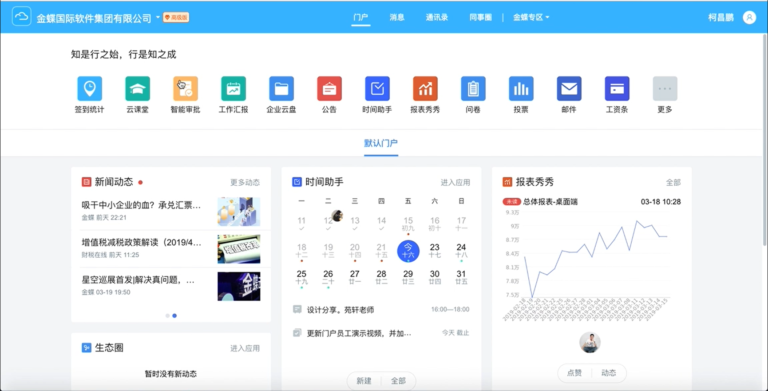Open the 签到统计 app icon
The image size is (768, 391).
90,89
